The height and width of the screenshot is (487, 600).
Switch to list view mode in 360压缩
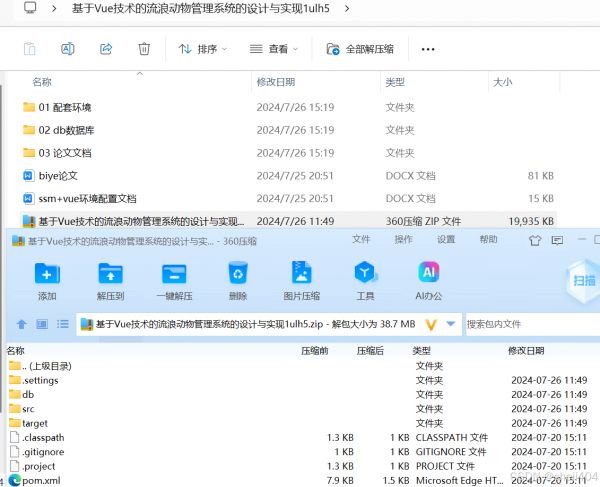(63, 324)
